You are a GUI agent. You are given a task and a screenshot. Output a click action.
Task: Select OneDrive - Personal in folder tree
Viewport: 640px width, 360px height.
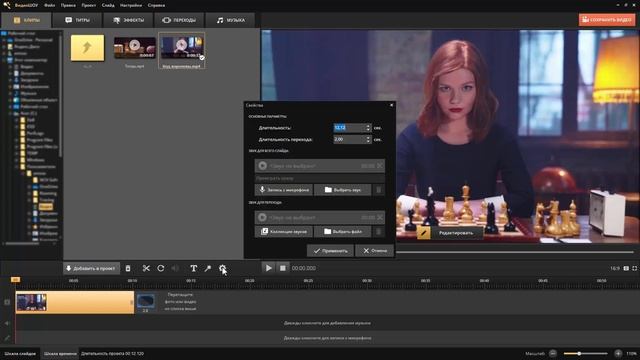click(33, 40)
